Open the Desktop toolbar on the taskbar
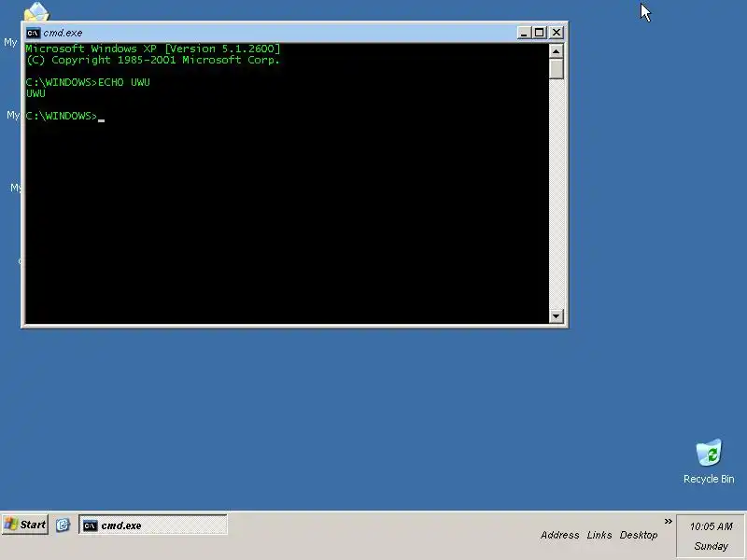 pyautogui.click(x=639, y=535)
